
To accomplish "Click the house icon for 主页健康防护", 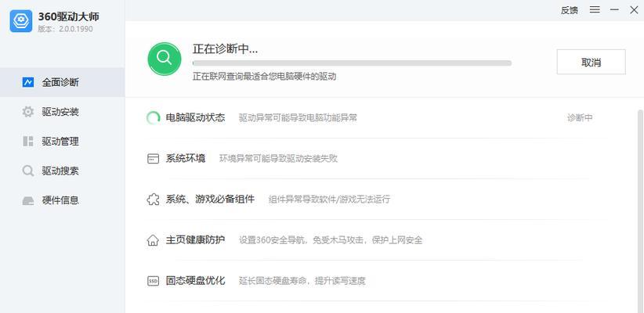I will pyautogui.click(x=153, y=240).
